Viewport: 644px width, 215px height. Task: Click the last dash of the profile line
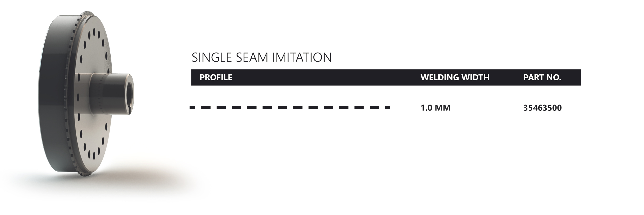(387, 107)
